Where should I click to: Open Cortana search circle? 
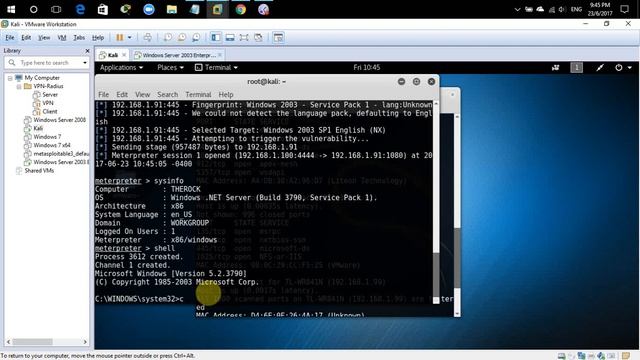(33, 9)
